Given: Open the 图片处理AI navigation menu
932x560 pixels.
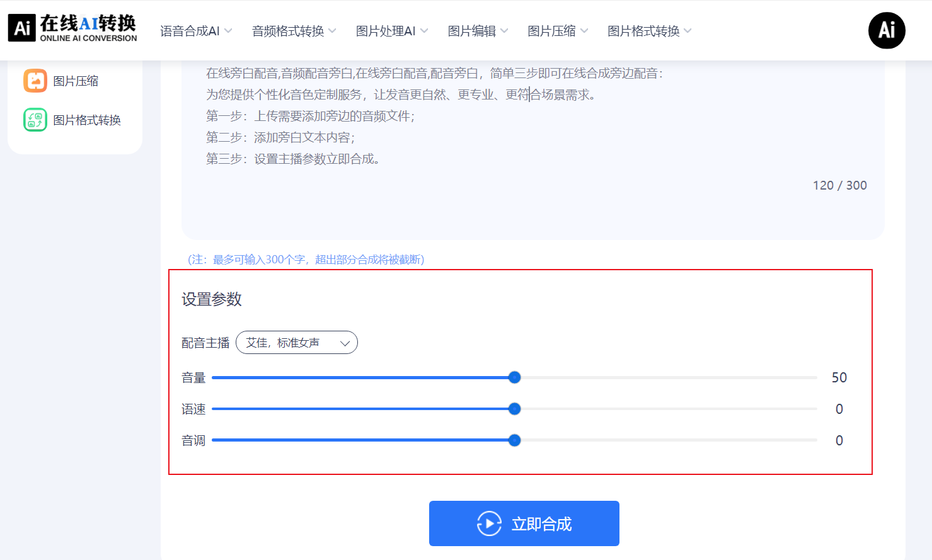Looking at the screenshot, I should pyautogui.click(x=391, y=31).
